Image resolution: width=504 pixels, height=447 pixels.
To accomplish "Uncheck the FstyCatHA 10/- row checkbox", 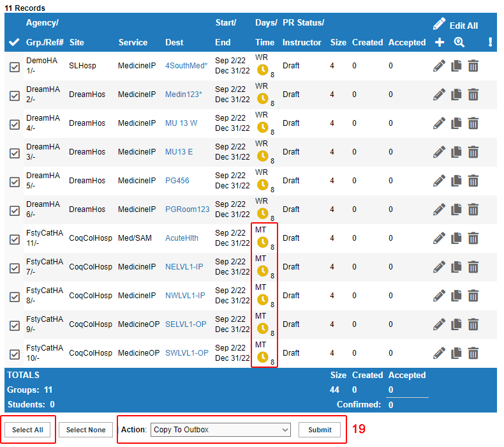I will click(15, 354).
